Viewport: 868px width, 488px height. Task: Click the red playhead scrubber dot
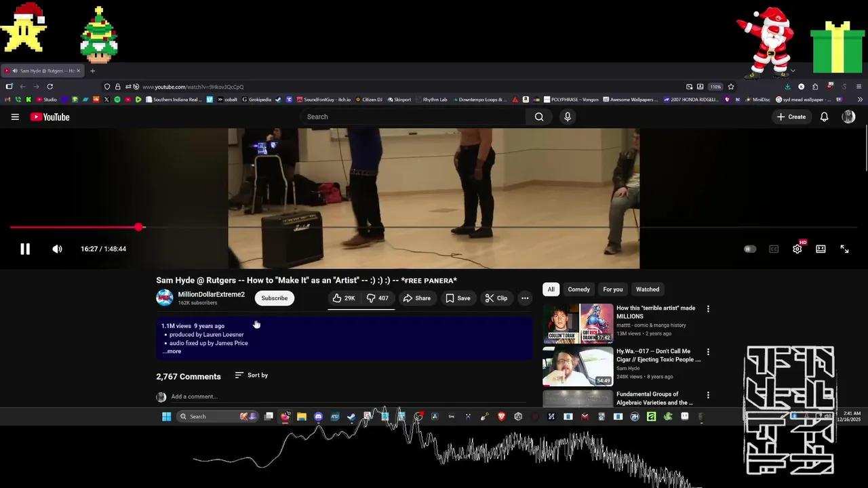[x=139, y=227]
